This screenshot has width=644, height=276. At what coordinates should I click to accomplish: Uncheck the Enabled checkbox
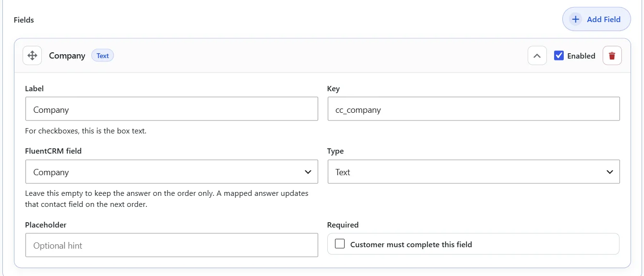click(x=558, y=55)
